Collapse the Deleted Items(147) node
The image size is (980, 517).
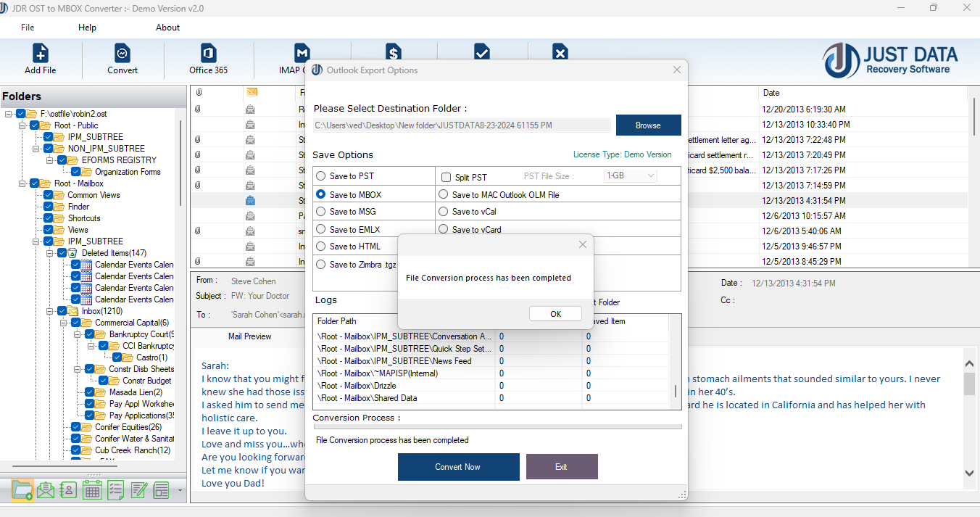50,253
